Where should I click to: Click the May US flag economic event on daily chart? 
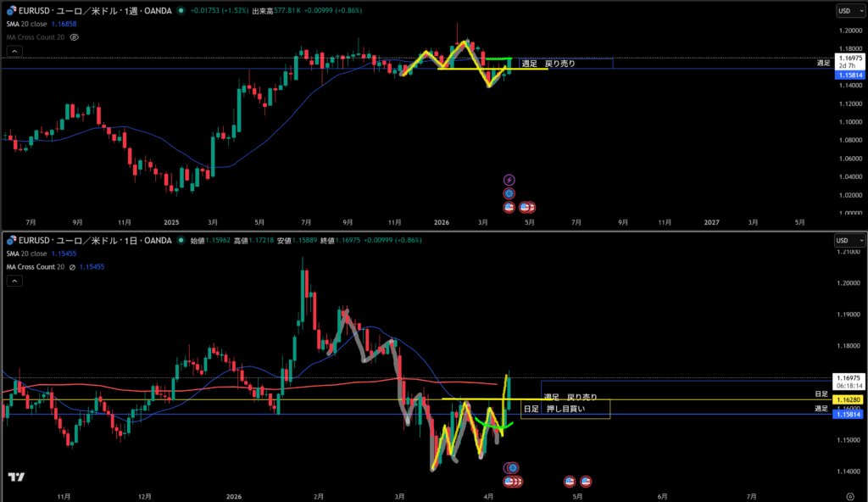(x=585, y=482)
